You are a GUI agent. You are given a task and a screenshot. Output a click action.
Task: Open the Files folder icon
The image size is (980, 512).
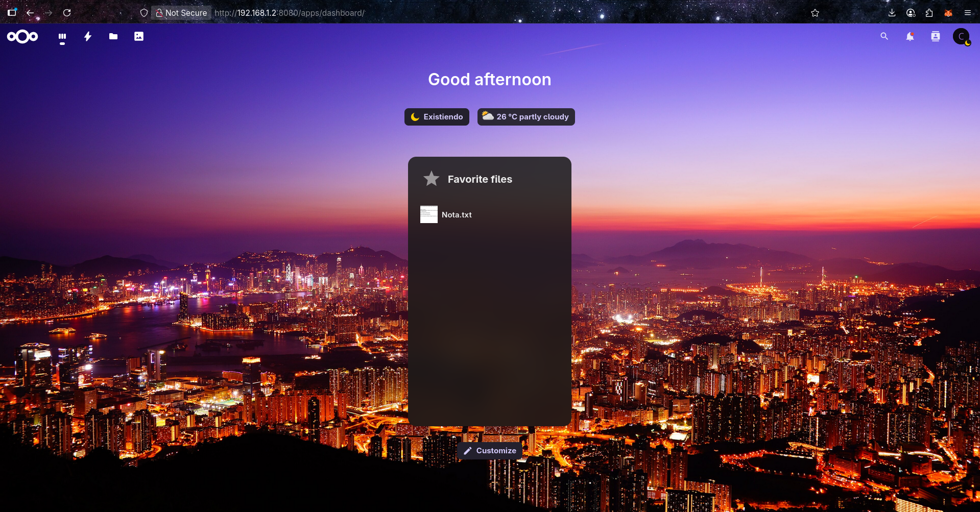coord(113,37)
